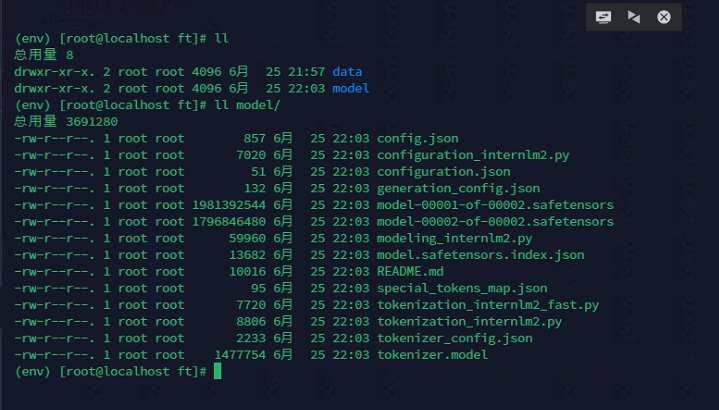Close the terminal overlay with circled X
The width and height of the screenshot is (719, 410).
pyautogui.click(x=664, y=17)
